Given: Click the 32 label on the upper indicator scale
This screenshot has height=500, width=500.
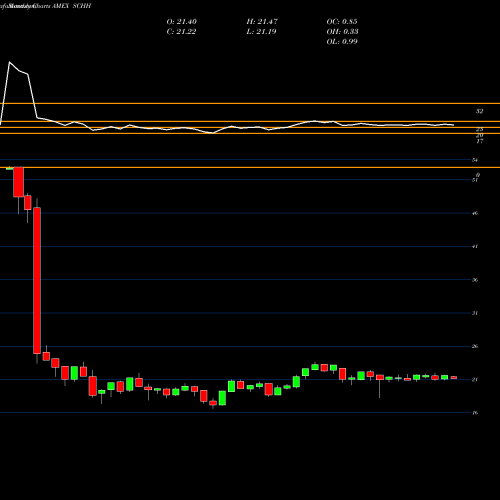Looking at the screenshot, I should pyautogui.click(x=479, y=111).
